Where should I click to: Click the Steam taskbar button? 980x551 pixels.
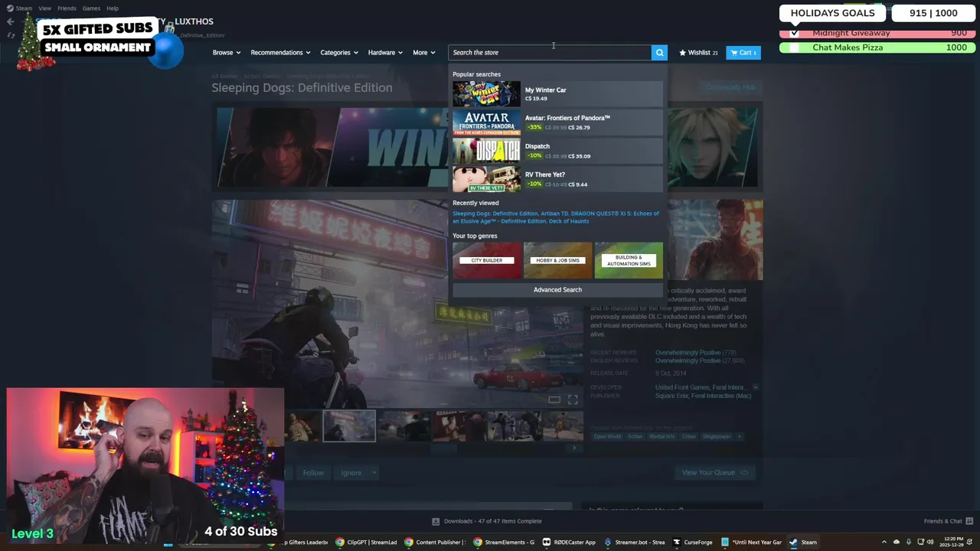tap(803, 542)
